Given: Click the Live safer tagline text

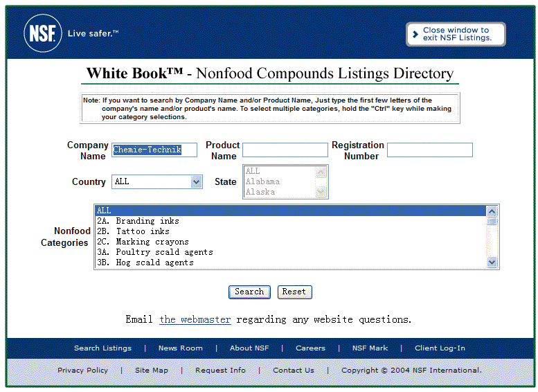Looking at the screenshot, I should pos(93,34).
